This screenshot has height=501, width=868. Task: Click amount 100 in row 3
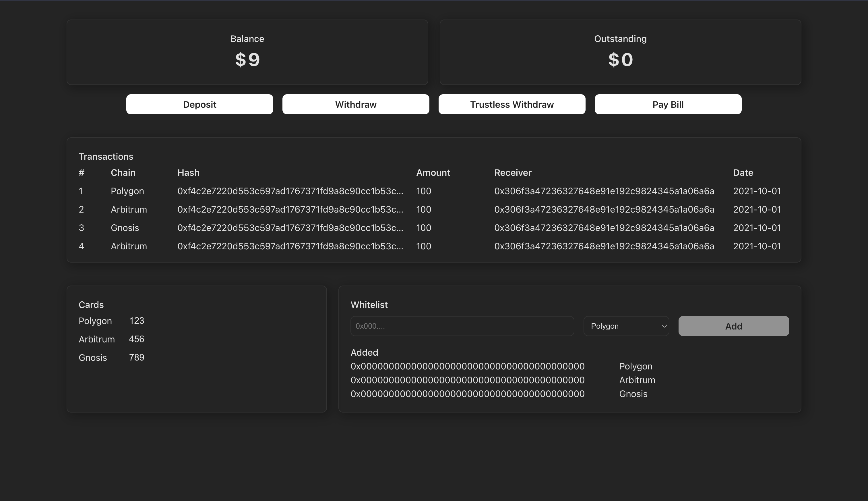[x=423, y=228]
